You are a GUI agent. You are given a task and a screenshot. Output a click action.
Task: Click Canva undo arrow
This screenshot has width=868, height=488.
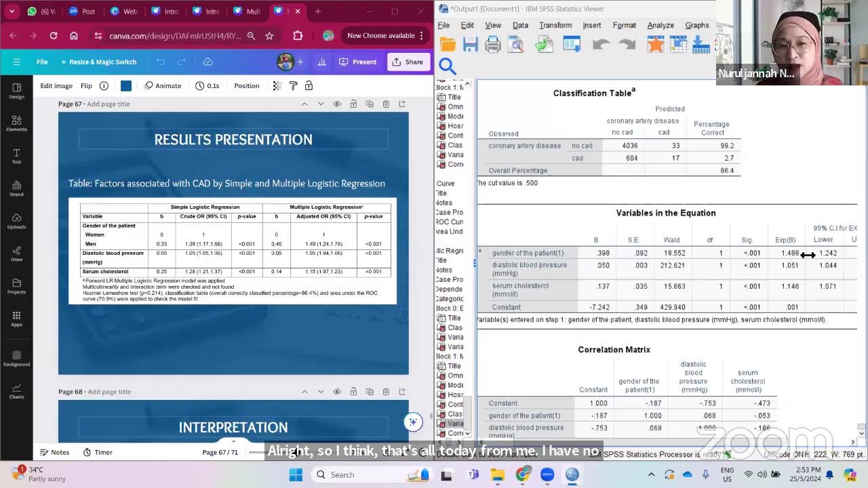[x=161, y=62]
